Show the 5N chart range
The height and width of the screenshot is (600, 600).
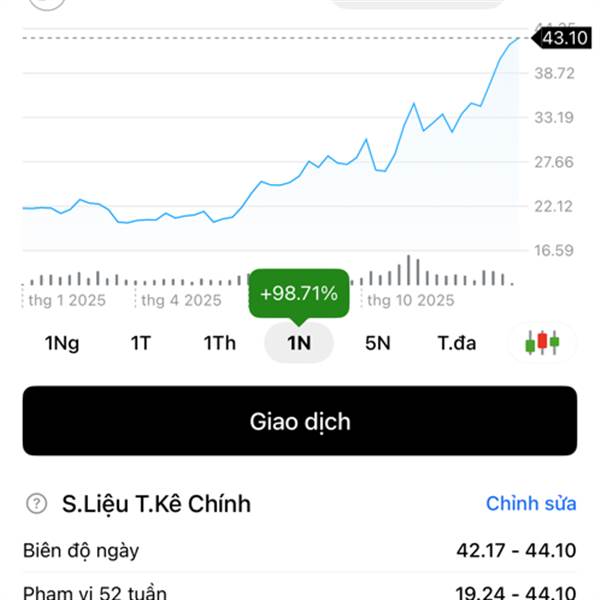pos(377,343)
